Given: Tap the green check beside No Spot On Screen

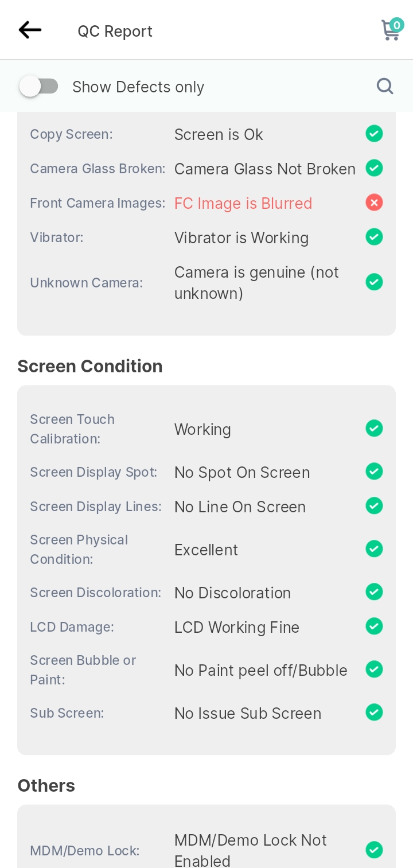Looking at the screenshot, I should pos(374,472).
